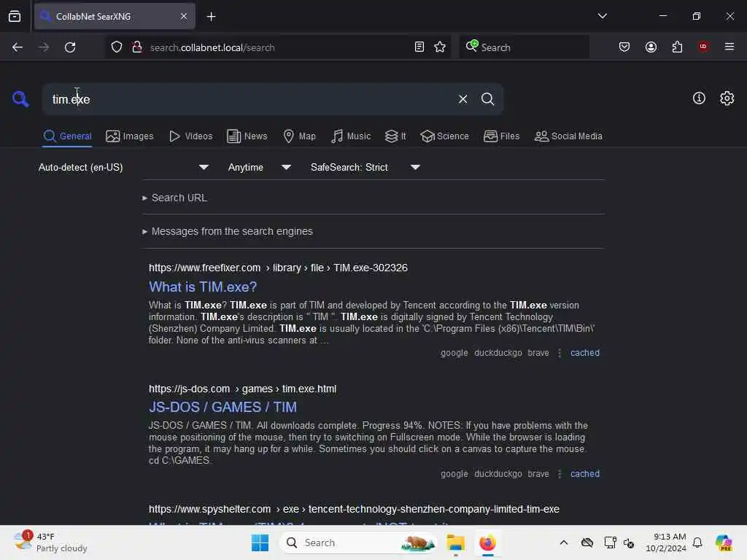Bookmark this page with the star icon
This screenshot has height=560, width=747.
coord(440,47)
